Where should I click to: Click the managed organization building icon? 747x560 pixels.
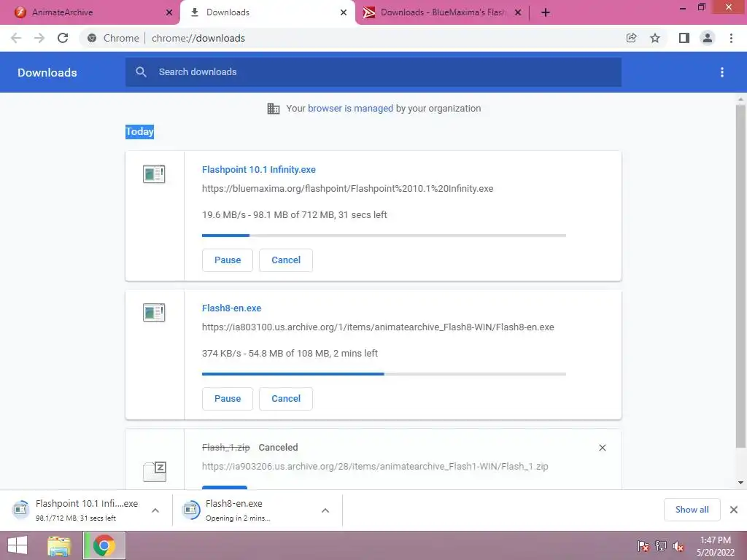click(274, 109)
